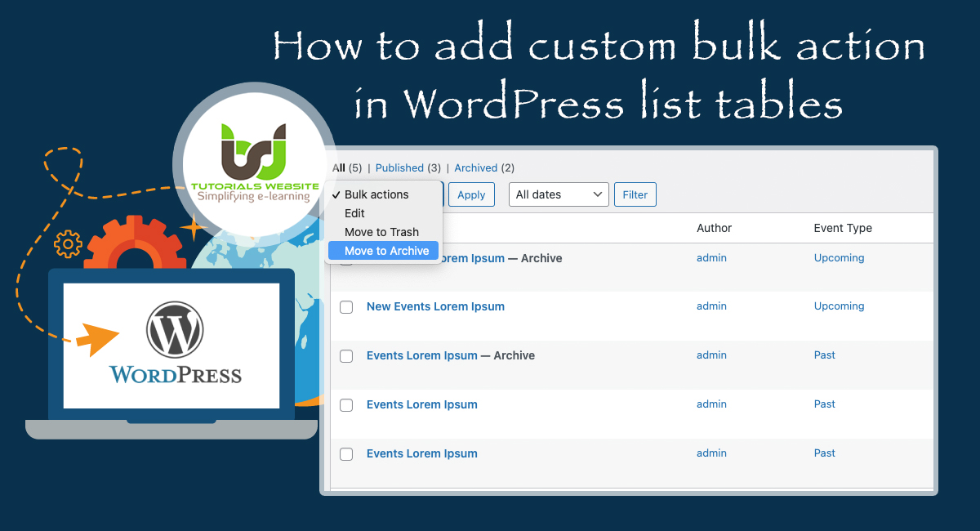
Task: Open the admin author link for New Events Lorem Ipsum
Action: pyautogui.click(x=710, y=306)
